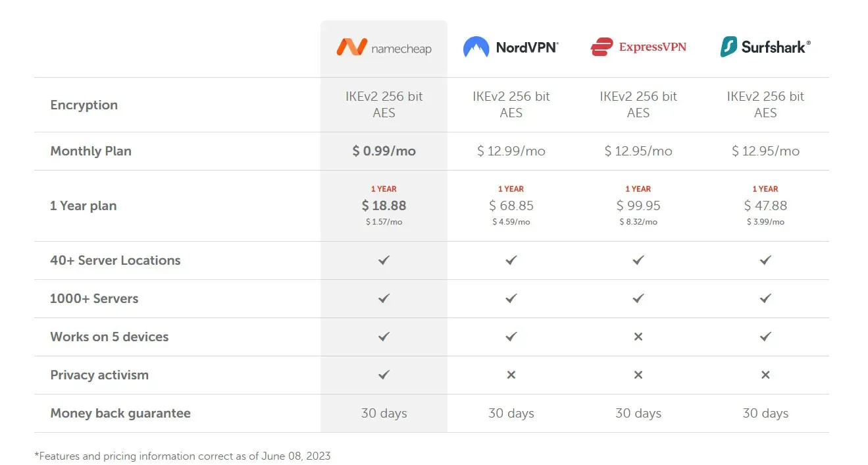Click Namecheap's $ 18.88 yearly price
This screenshot has height=465, width=868.
384,205
